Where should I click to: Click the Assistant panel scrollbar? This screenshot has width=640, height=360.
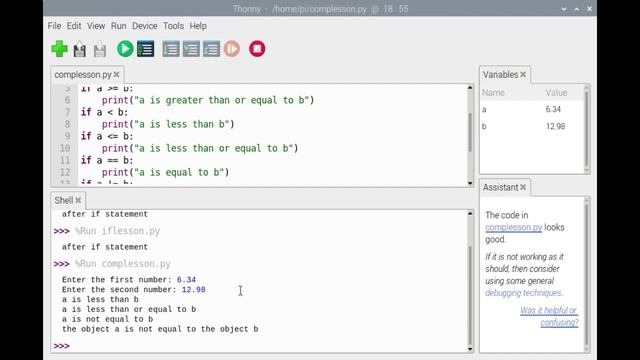coord(587,274)
